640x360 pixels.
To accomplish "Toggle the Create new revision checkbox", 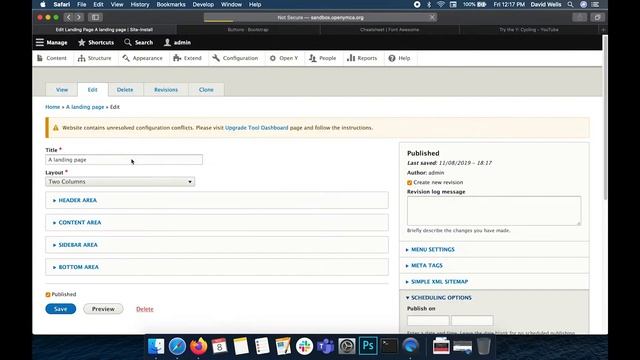I will pos(409,182).
